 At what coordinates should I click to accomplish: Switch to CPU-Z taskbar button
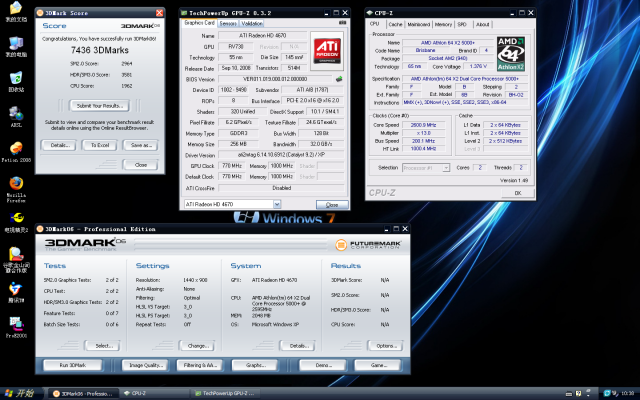[156, 393]
